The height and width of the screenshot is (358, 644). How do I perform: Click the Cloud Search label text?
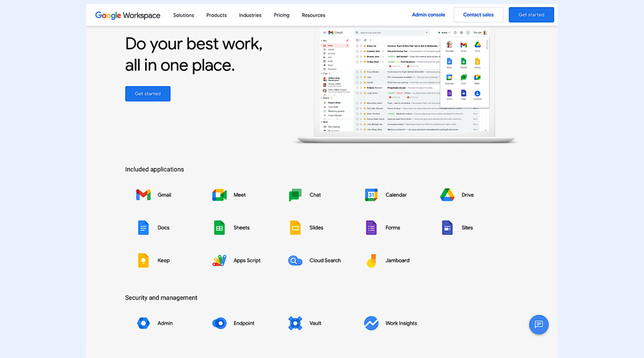[325, 260]
